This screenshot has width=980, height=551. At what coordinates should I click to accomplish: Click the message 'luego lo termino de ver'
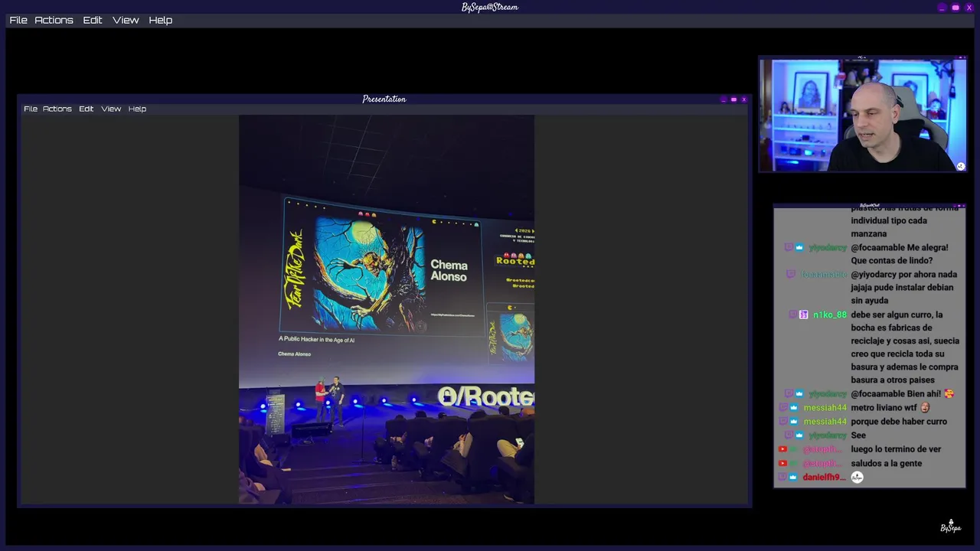click(x=896, y=449)
